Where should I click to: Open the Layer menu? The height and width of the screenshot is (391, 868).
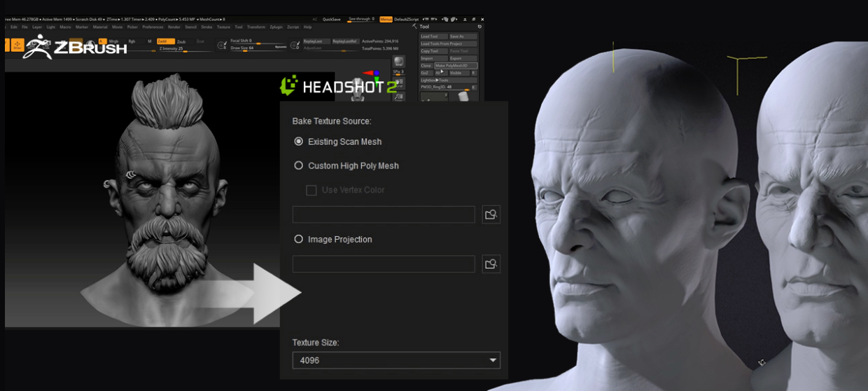(x=37, y=27)
